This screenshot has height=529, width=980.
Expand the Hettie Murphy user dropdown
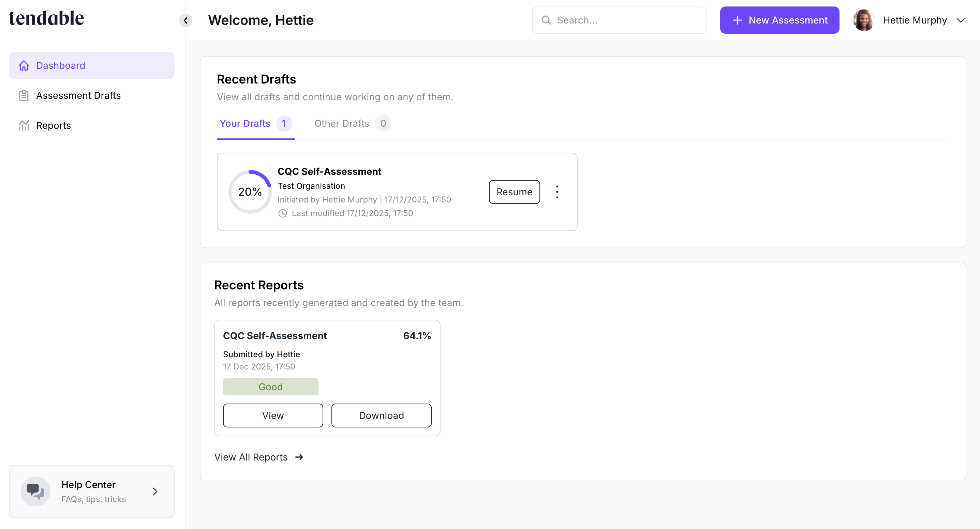tap(961, 20)
